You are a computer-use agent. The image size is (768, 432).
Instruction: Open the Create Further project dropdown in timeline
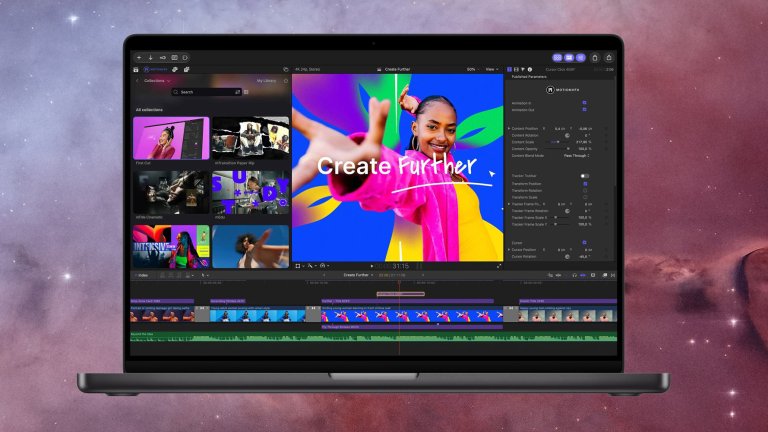coord(358,275)
